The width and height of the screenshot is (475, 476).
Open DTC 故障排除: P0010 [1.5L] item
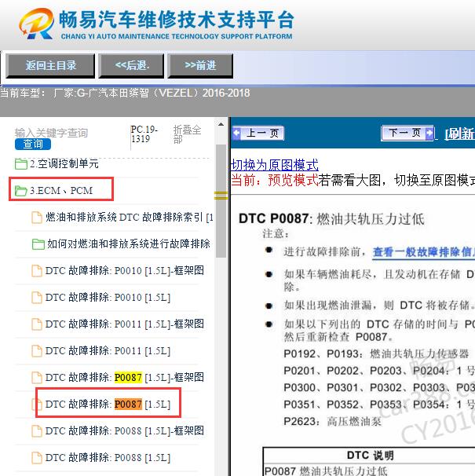pos(108,297)
